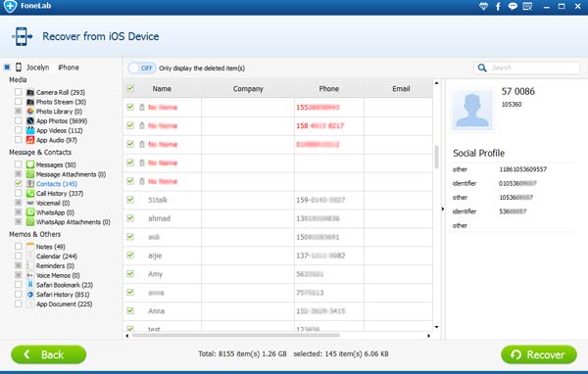Select the aijie contact row

(x=278, y=256)
